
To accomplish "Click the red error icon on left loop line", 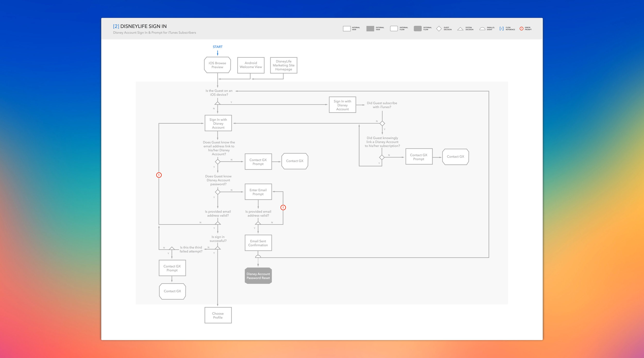I will 159,175.
